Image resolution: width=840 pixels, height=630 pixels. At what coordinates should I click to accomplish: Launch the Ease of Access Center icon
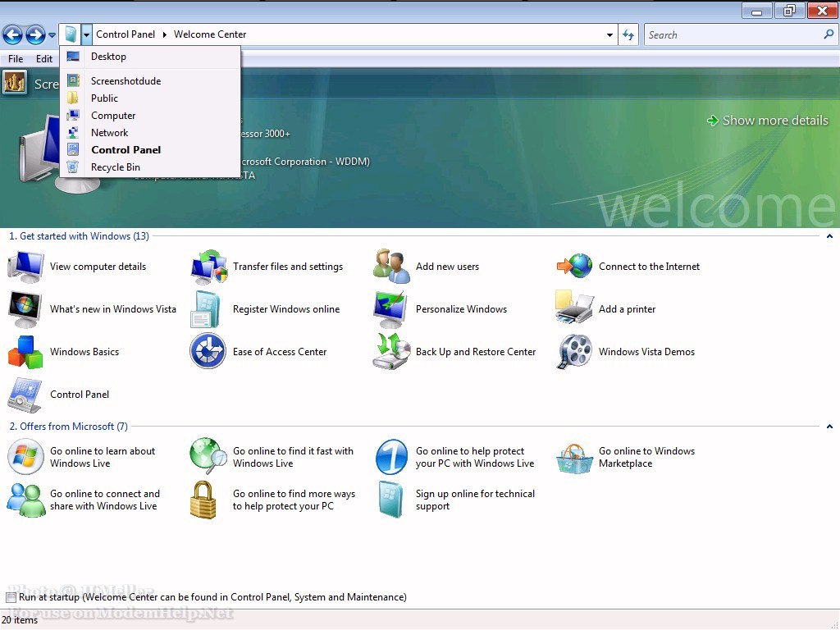(208, 351)
